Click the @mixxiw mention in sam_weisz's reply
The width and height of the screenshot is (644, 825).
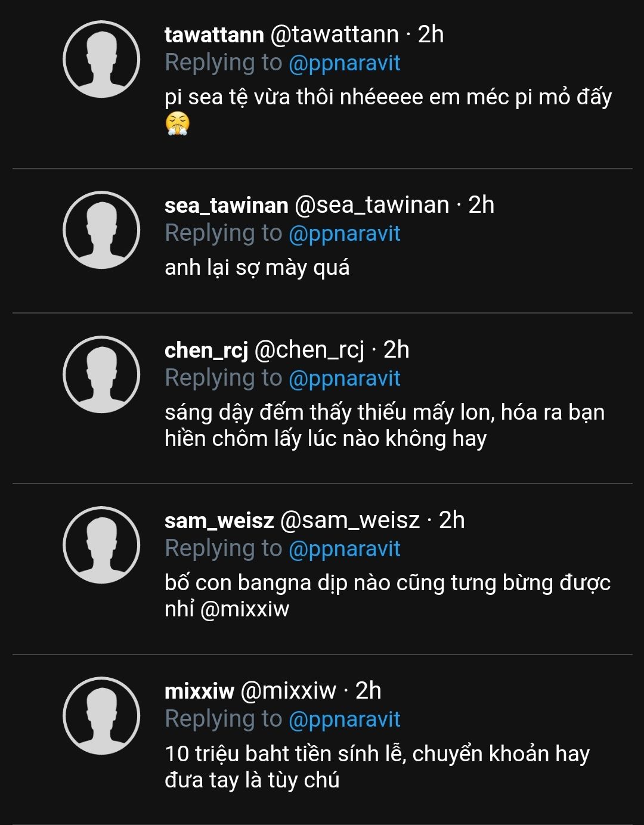[244, 609]
